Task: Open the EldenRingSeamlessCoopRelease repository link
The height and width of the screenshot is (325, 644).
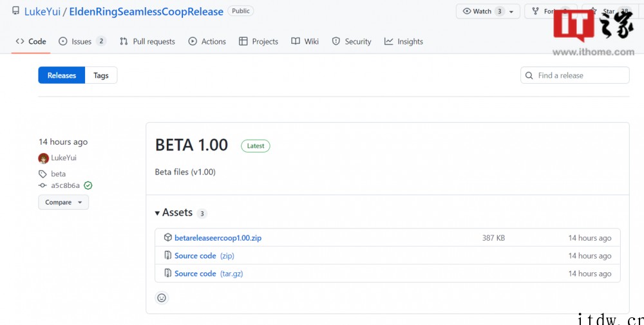Action: coord(146,12)
